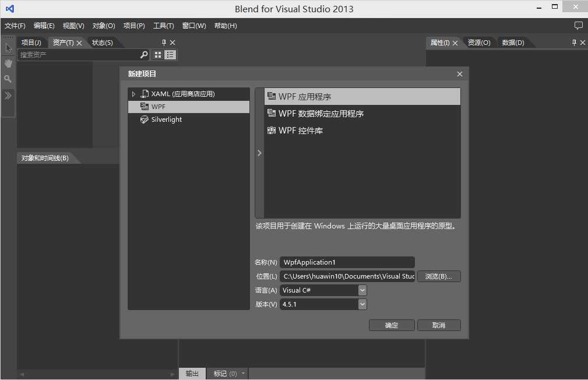Close the left assets panel group
588x380 pixels.
172,43
